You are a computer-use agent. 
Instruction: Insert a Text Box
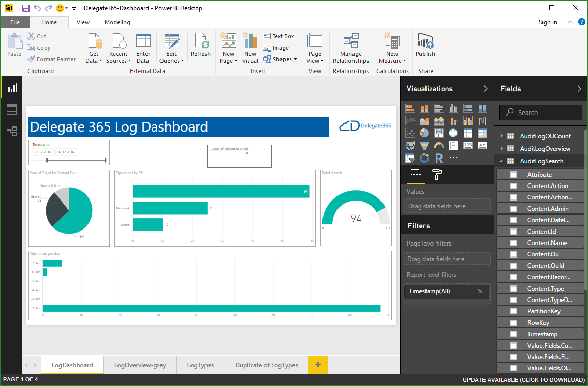click(x=278, y=36)
